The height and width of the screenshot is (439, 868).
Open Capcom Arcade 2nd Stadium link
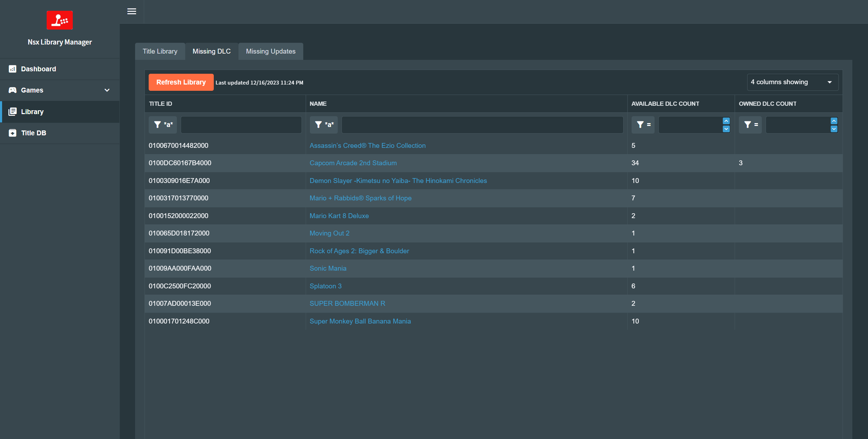pyautogui.click(x=353, y=163)
